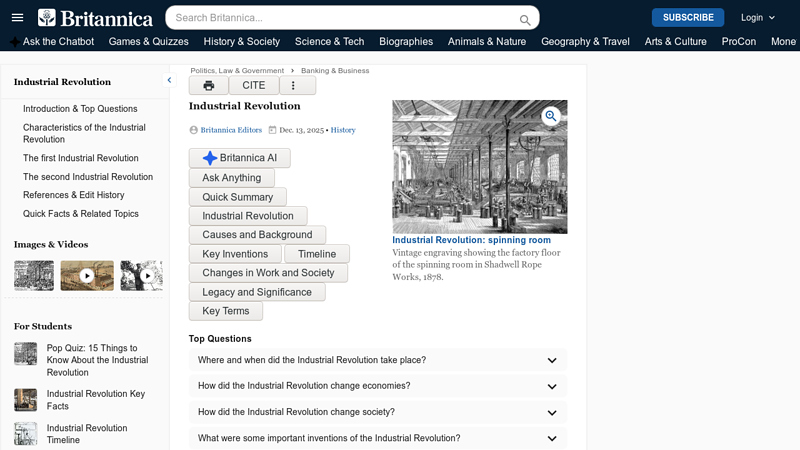The image size is (800, 450).
Task: Open the first engraving thumbnail in Images & Videos
Action: point(34,276)
